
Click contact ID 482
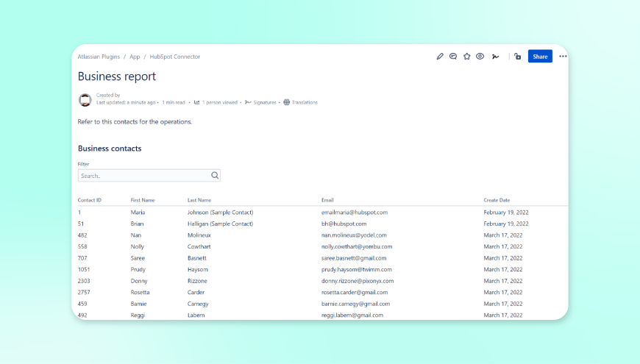(x=82, y=235)
